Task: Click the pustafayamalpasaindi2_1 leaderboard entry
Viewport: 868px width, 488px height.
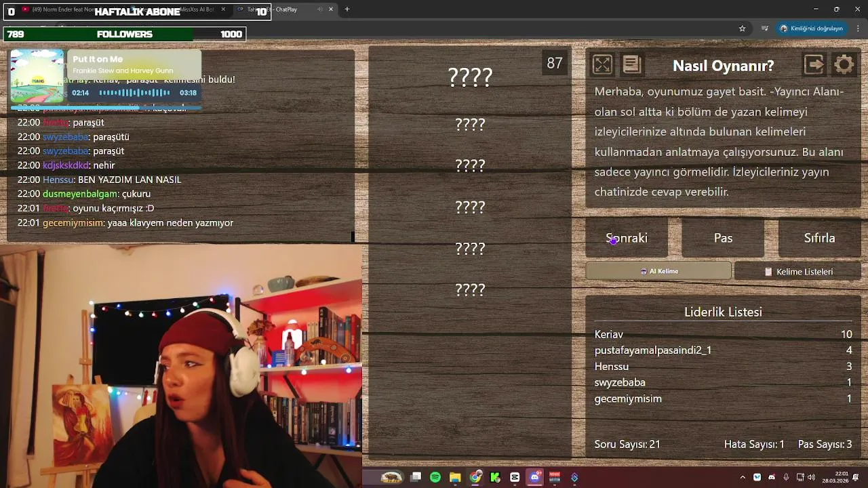Action: [x=723, y=350]
